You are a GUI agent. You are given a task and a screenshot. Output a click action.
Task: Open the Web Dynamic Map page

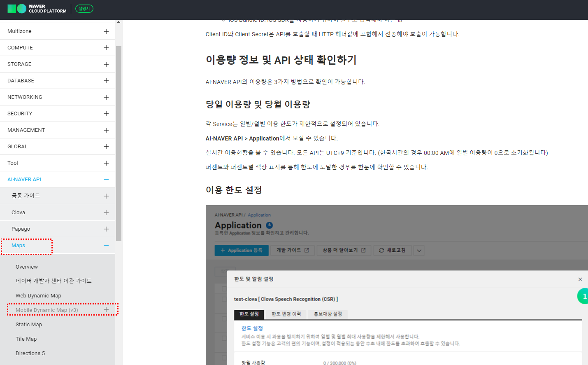pos(38,296)
